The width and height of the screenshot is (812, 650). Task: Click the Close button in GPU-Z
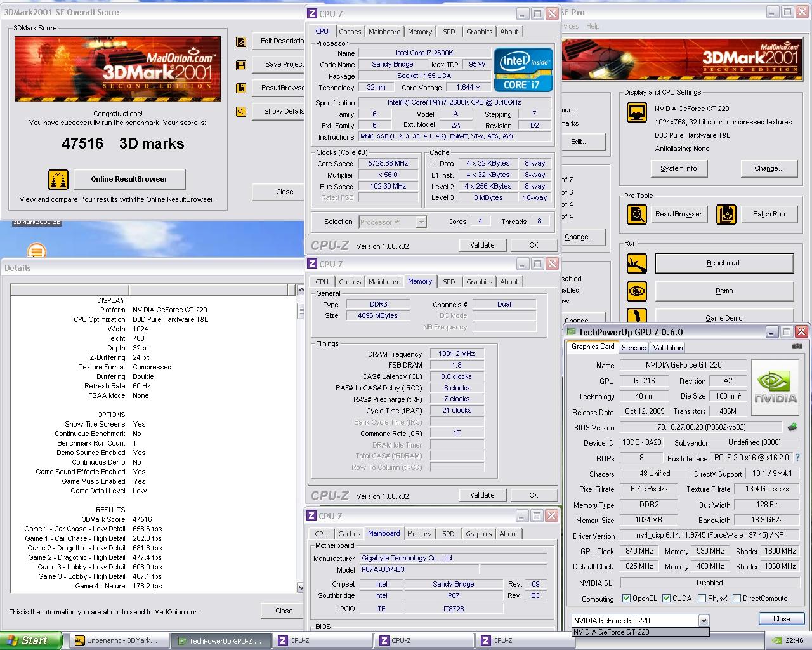click(782, 619)
